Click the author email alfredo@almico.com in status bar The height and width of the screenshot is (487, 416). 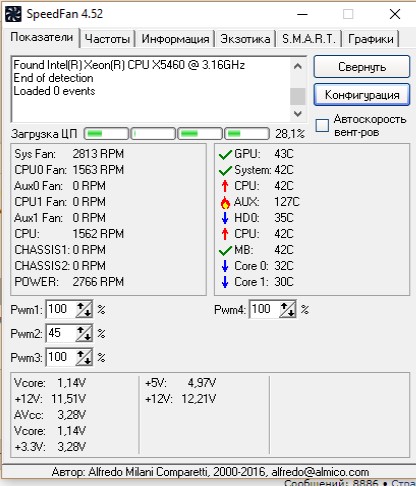[320, 472]
